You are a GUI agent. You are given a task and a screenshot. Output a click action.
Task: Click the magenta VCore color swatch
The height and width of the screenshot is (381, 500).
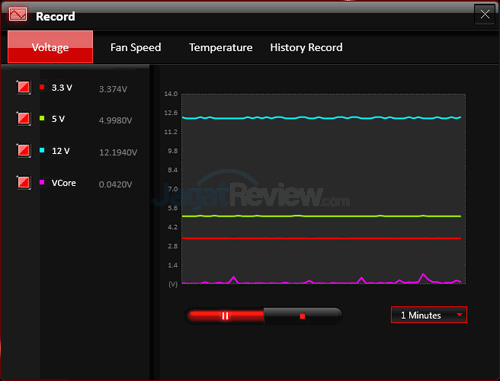42,182
